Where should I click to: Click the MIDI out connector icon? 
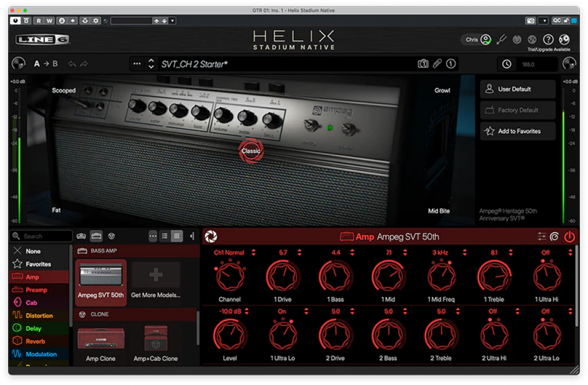click(532, 39)
